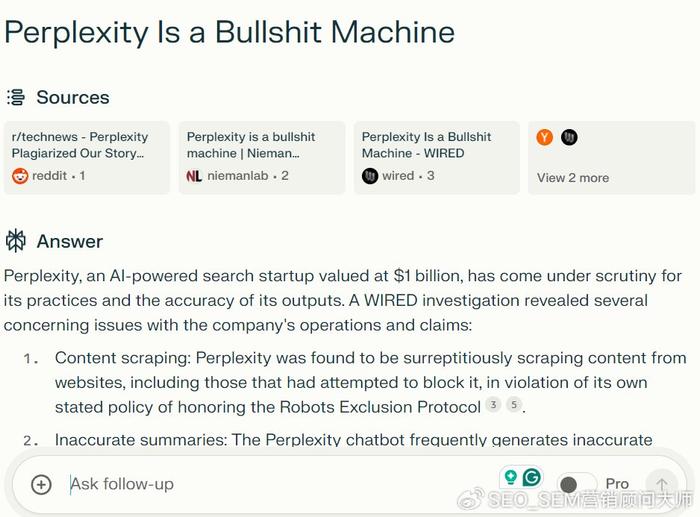Open the reddit r/technews source card

[x=87, y=158]
